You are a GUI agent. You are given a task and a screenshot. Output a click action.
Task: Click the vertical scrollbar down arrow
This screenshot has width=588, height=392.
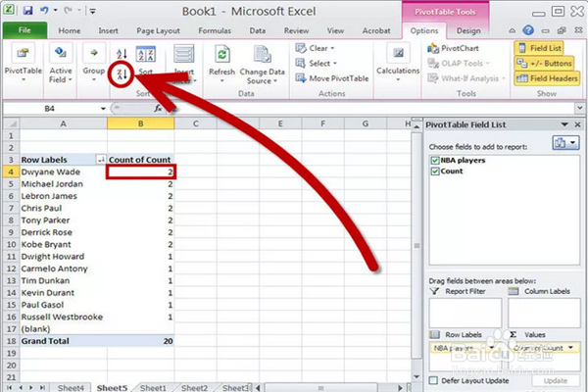[416, 377]
